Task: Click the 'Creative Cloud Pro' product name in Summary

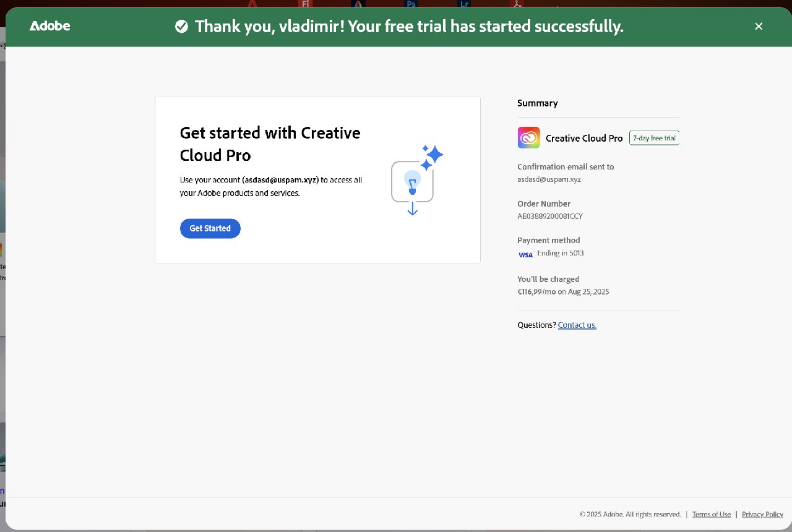Action: (584, 138)
